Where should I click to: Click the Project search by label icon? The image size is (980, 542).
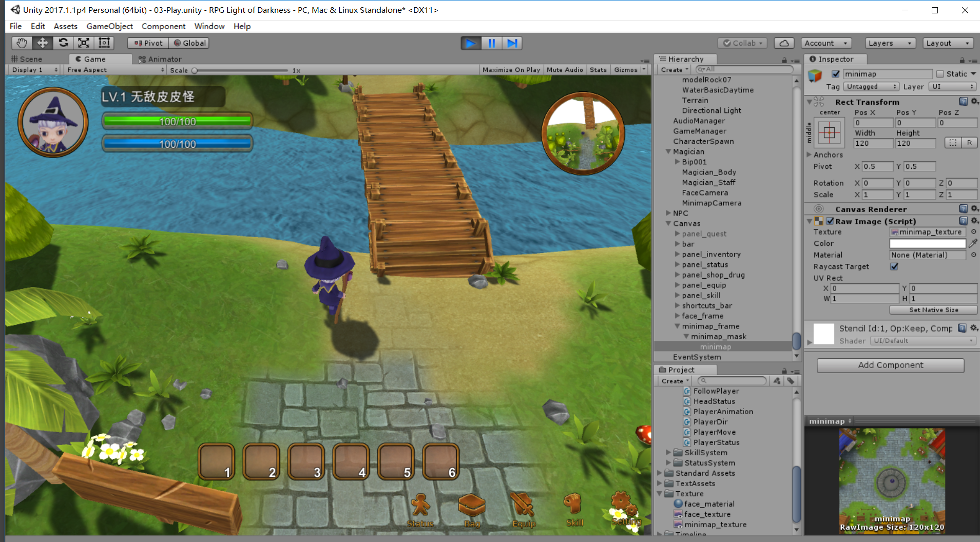point(791,381)
